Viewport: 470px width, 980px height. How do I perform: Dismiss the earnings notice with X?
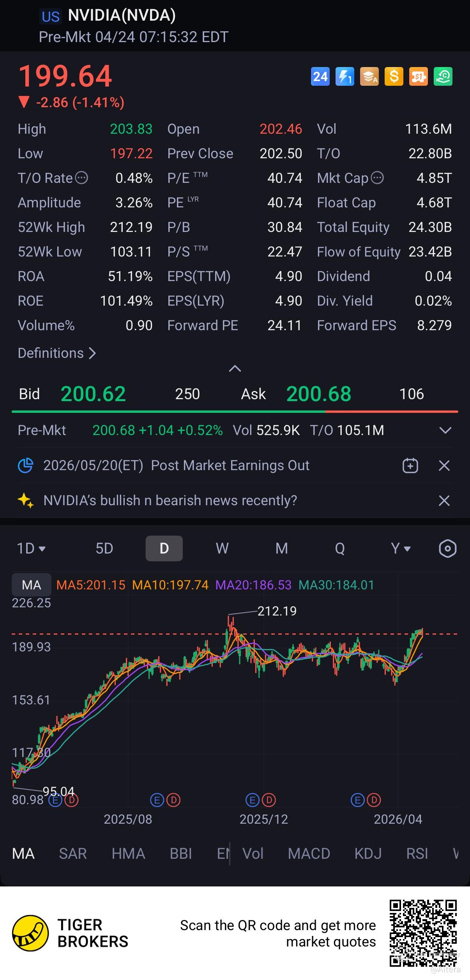(444, 465)
